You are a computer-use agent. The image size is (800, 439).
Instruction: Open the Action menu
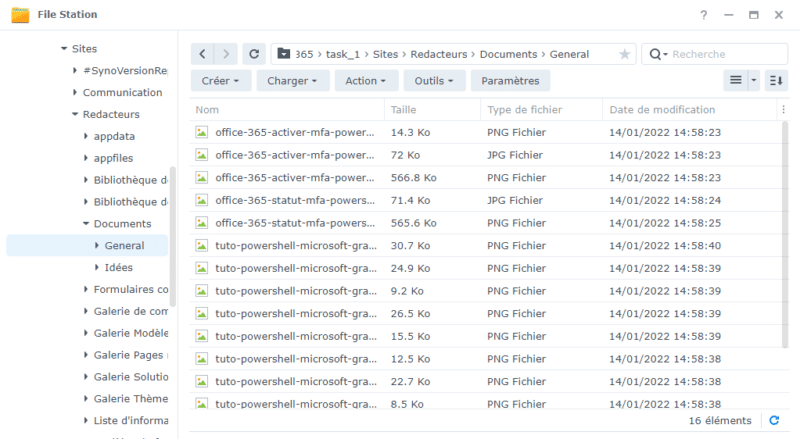[x=367, y=81]
